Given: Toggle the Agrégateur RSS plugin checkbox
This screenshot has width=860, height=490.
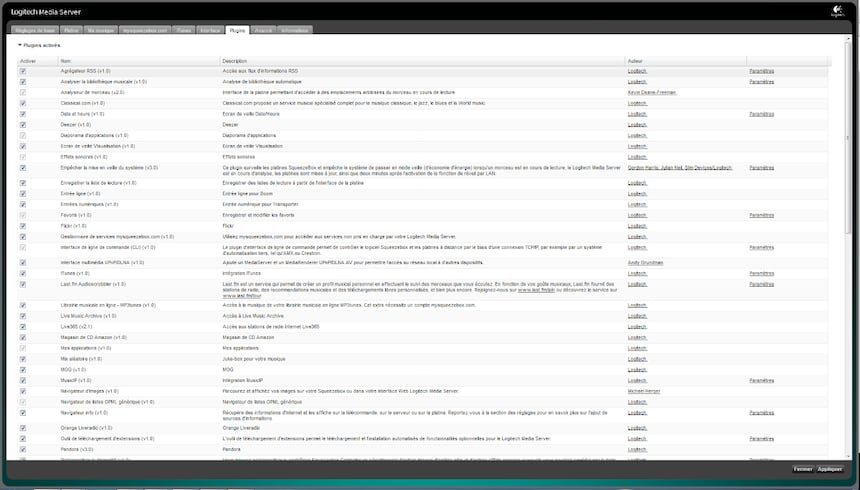Looking at the screenshot, I should 23,71.
